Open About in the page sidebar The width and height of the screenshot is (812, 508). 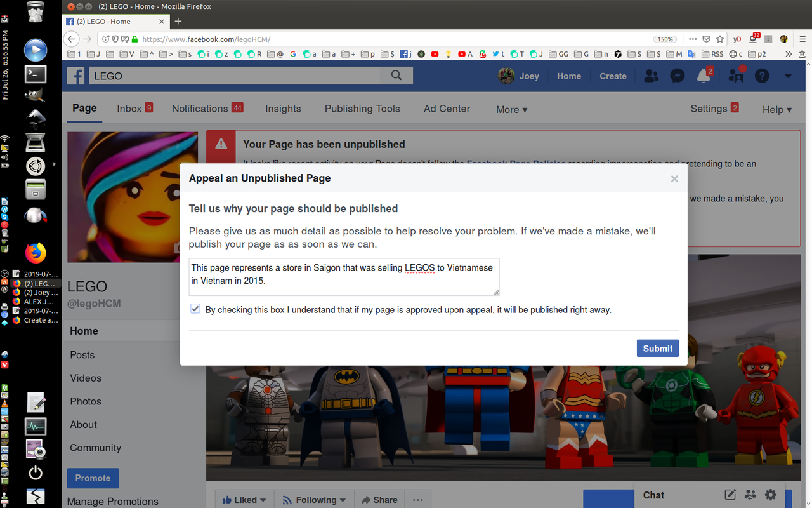click(x=83, y=424)
